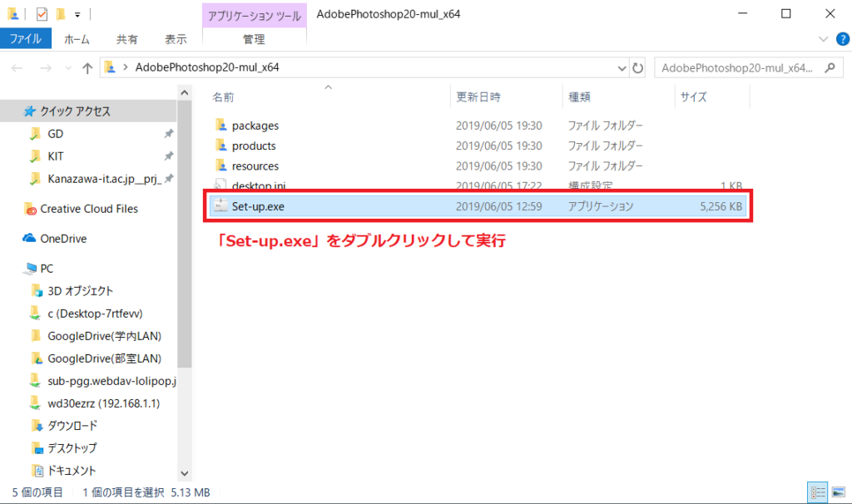Screen dimensions: 852x504
Task: Select ダウンロード in the navigation pane
Action: point(72,425)
